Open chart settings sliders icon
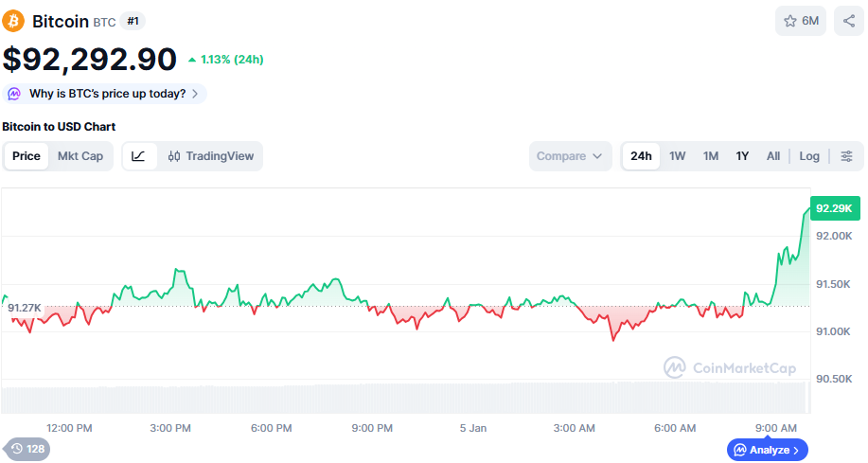 846,156
